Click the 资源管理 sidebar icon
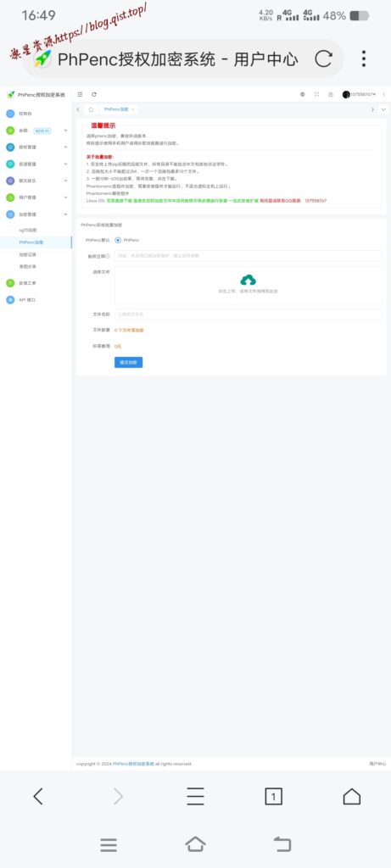The height and width of the screenshot is (868, 391). click(x=10, y=164)
